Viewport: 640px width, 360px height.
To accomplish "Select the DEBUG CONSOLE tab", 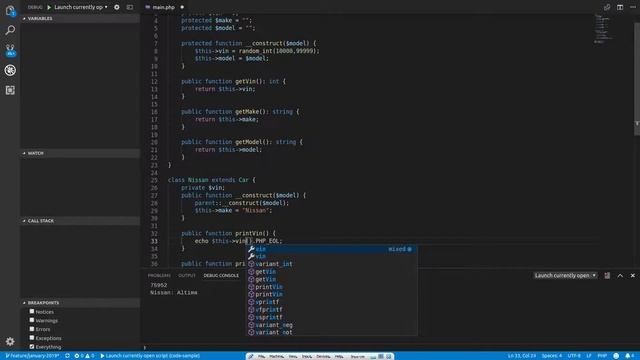I will pyautogui.click(x=221, y=276).
